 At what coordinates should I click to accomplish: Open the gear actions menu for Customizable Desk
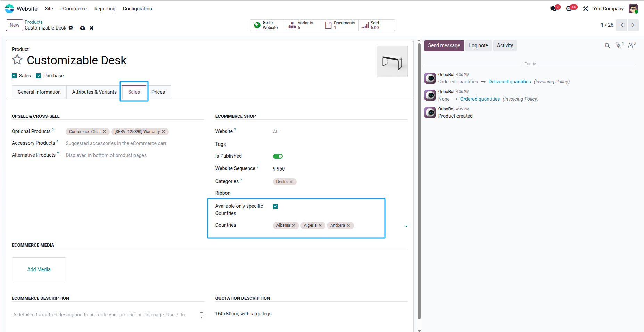(x=71, y=28)
